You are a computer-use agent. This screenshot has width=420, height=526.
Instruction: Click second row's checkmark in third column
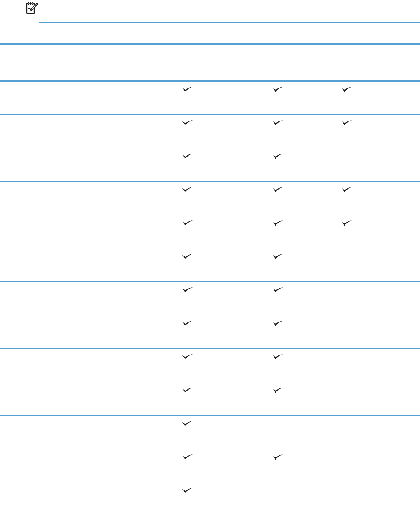tap(346, 123)
